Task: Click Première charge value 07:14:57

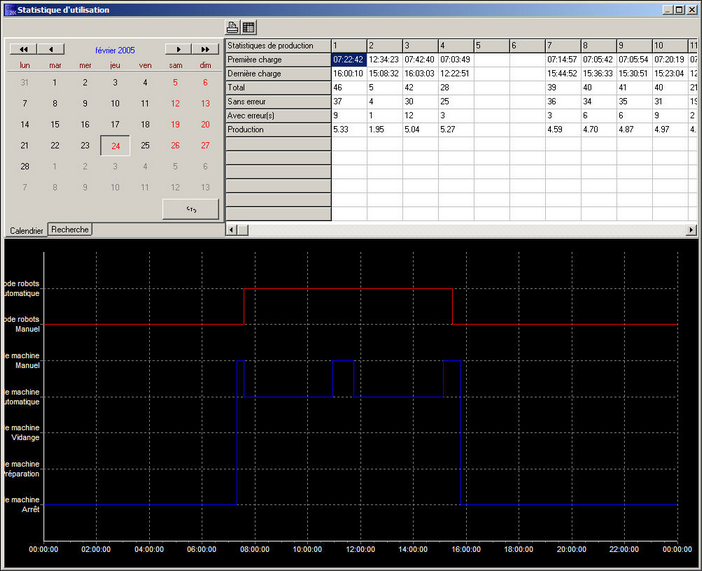Action: 563,60
